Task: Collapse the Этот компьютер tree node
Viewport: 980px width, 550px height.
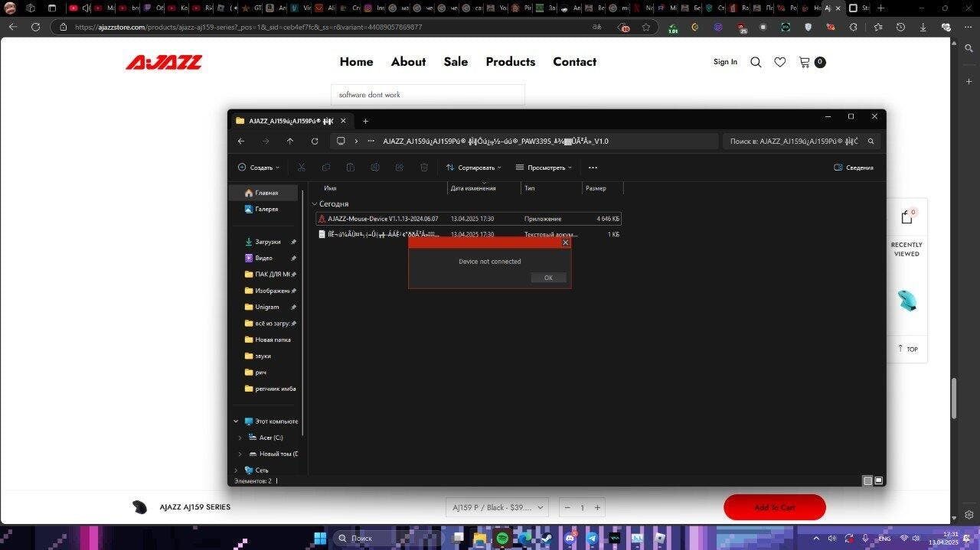Action: (x=236, y=421)
